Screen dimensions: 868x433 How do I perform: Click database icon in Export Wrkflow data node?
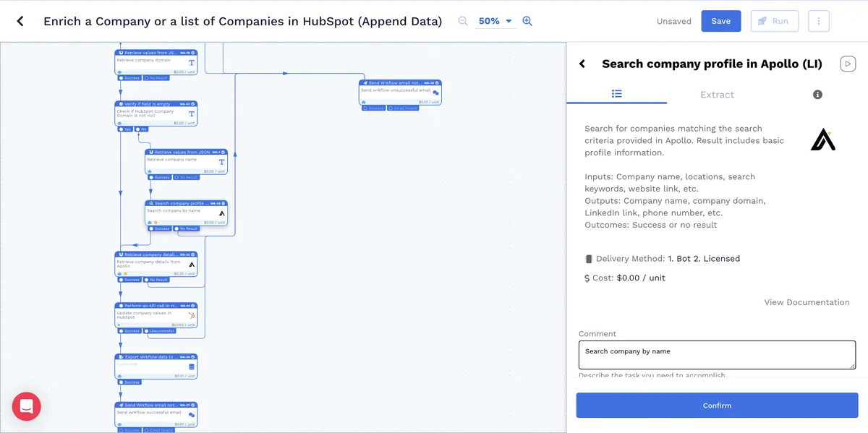click(192, 366)
